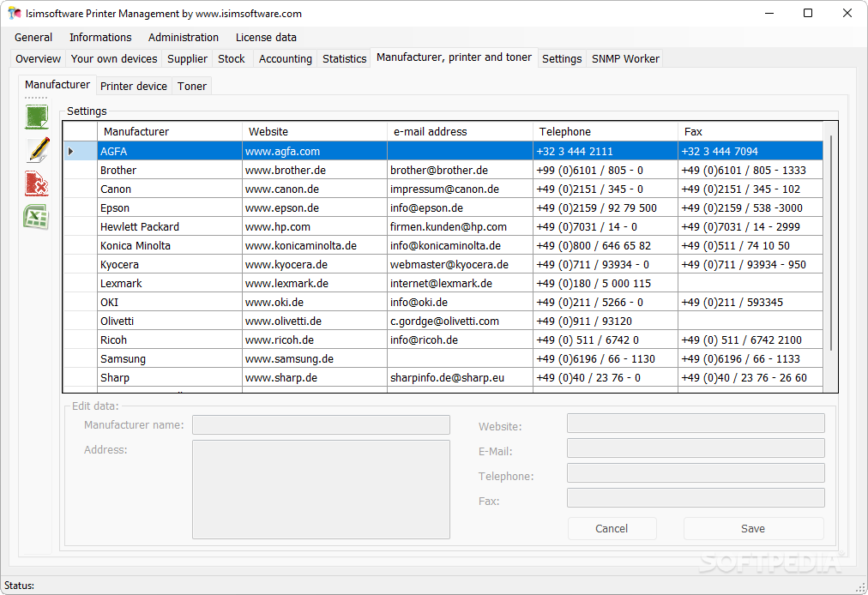
Task: Click the info@epson.de email cell
Action: 460,207
